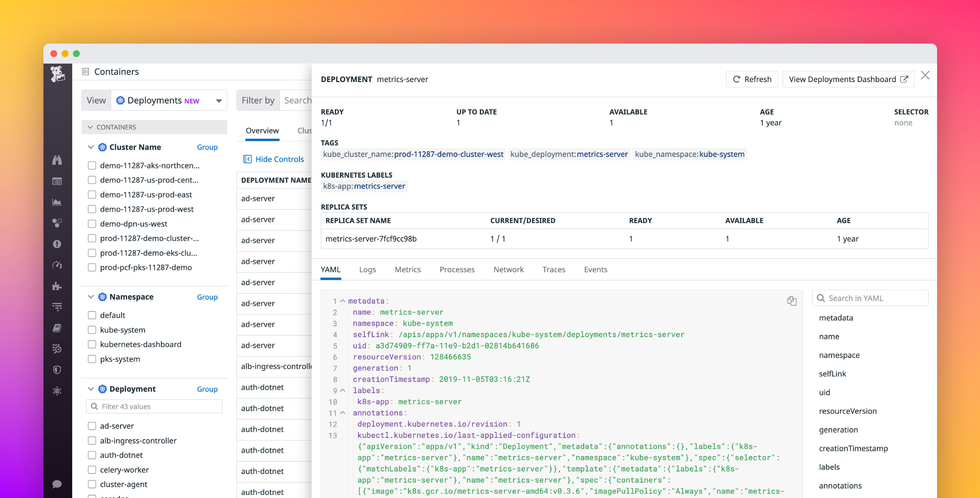980x498 pixels.
Task: Switch to the Logs tab
Action: pyautogui.click(x=367, y=270)
